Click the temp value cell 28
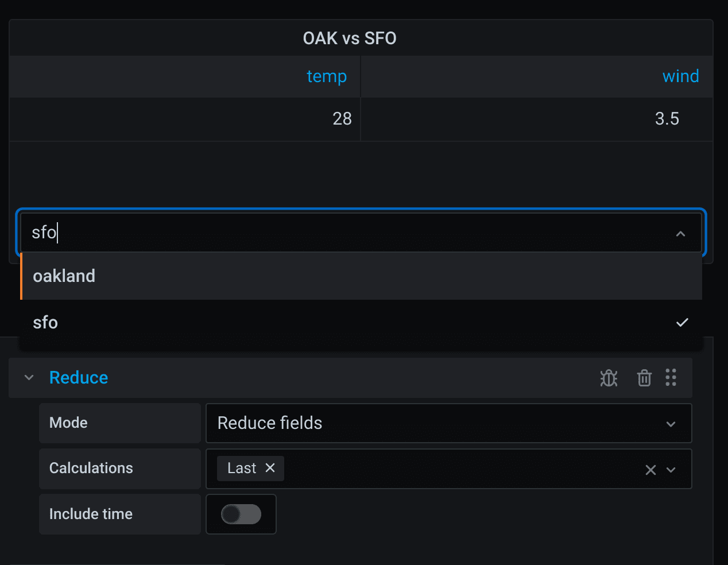This screenshot has height=565, width=728. click(342, 119)
